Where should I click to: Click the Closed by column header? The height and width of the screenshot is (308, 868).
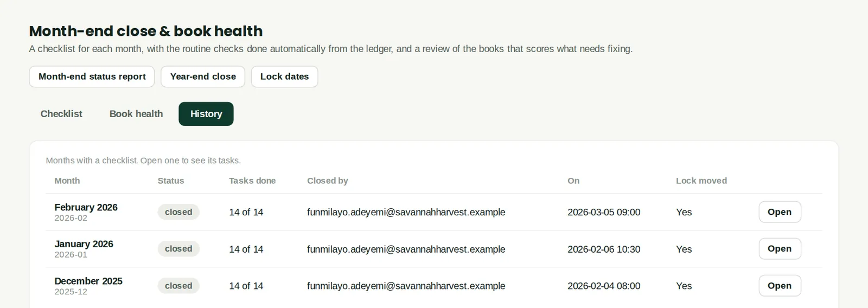click(x=328, y=181)
